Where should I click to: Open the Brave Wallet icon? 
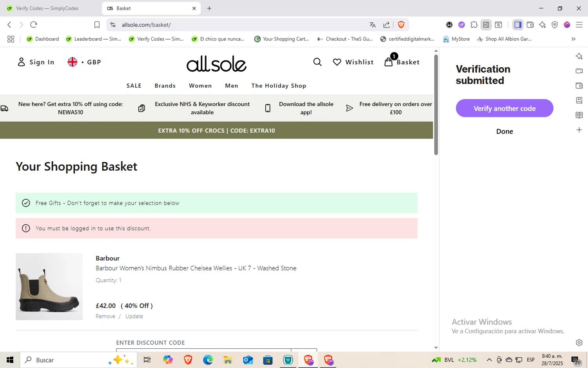tap(530, 25)
